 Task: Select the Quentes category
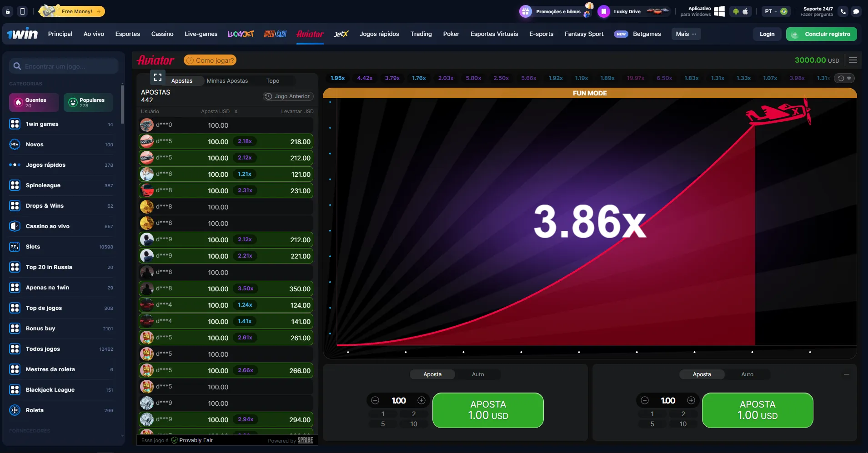pos(34,102)
